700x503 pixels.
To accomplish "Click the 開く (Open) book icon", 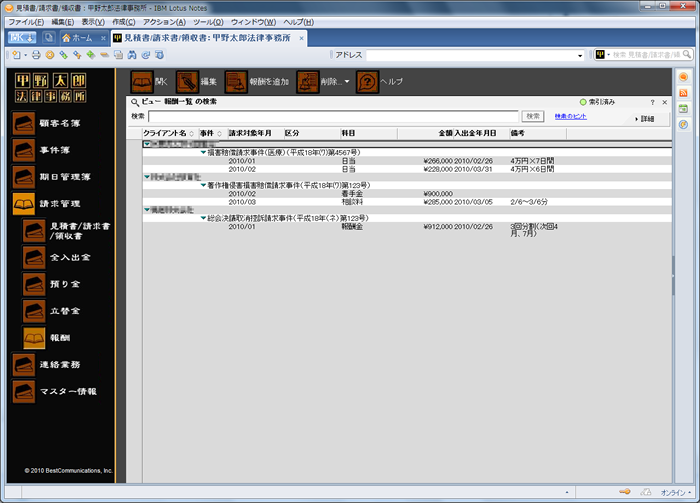I will pyautogui.click(x=142, y=82).
